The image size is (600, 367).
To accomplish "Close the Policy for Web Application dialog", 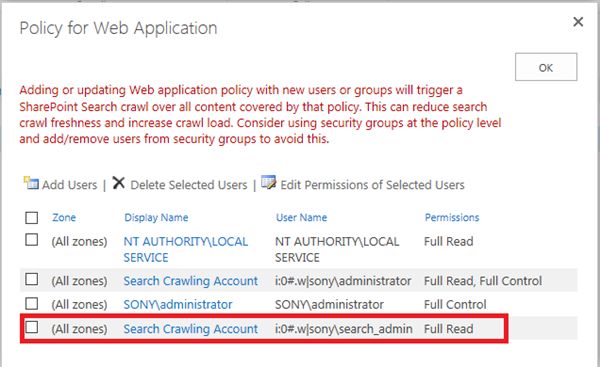I will pyautogui.click(x=578, y=22).
